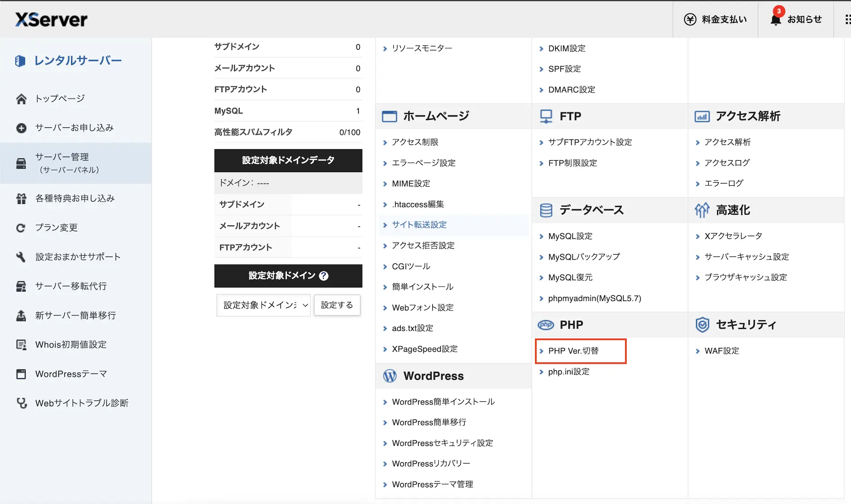Click the stethoscope icon beside Webサイトトラブル診断
Image resolution: width=851 pixels, height=504 pixels.
(x=21, y=403)
